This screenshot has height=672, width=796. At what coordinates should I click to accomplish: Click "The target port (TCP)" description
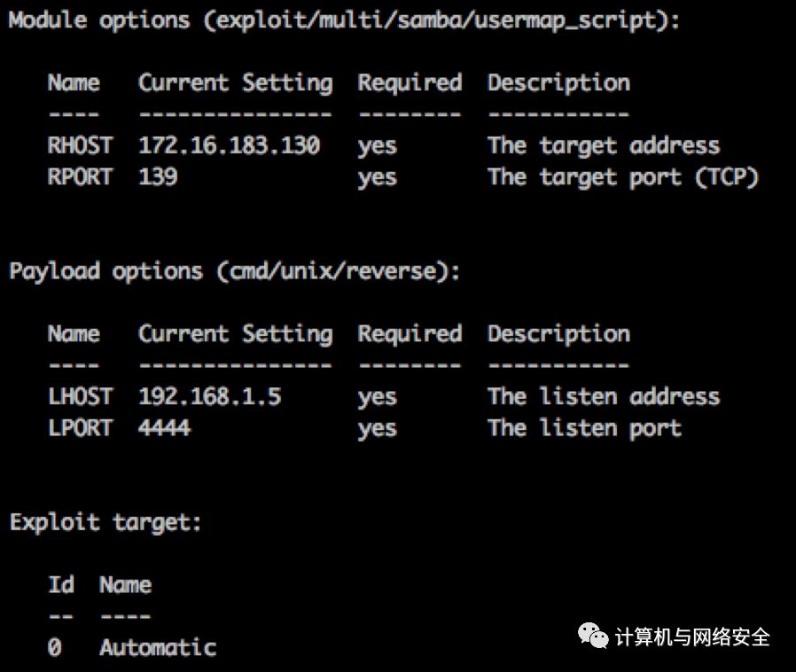(622, 176)
